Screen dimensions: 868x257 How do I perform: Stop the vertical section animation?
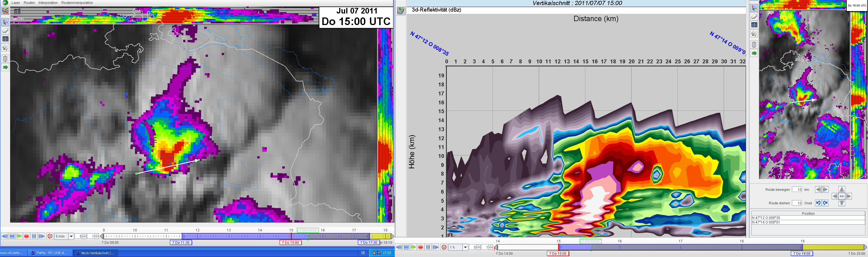click(x=406, y=247)
